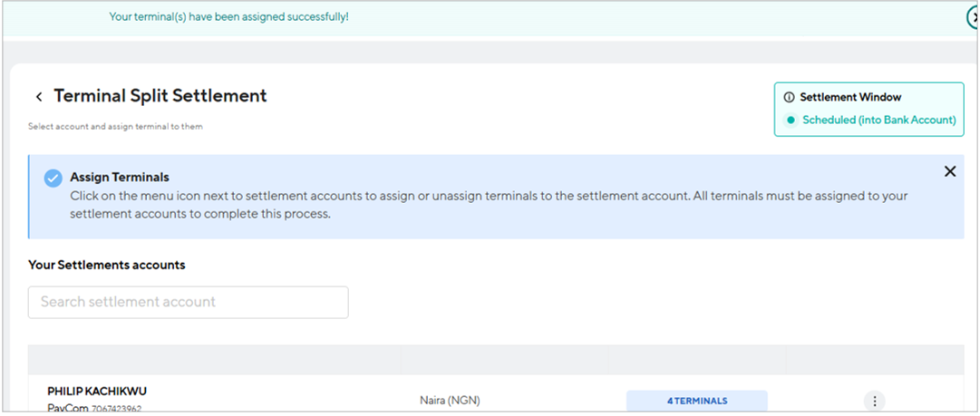The height and width of the screenshot is (416, 980).
Task: Click the Select account and assign terminal subtitle
Action: (116, 126)
